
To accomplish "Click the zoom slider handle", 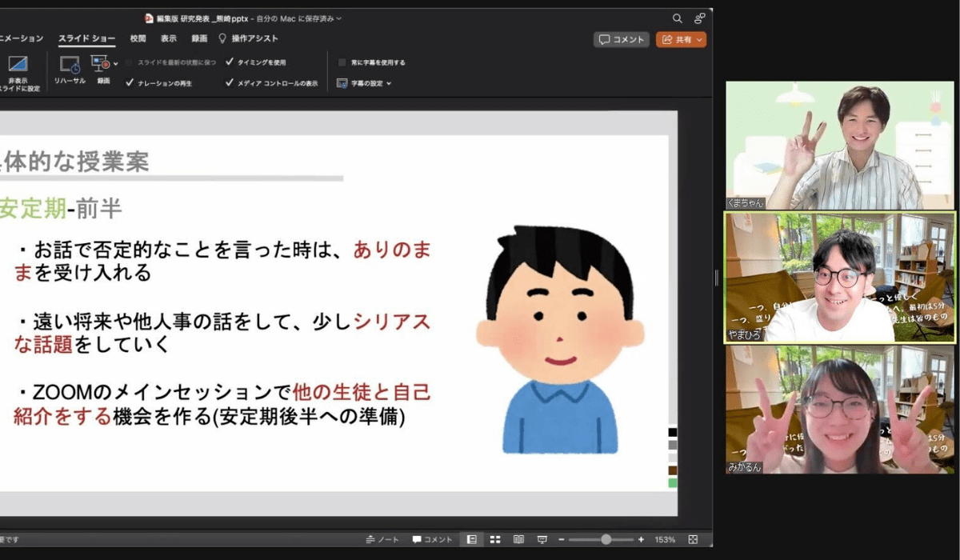I will click(x=606, y=539).
